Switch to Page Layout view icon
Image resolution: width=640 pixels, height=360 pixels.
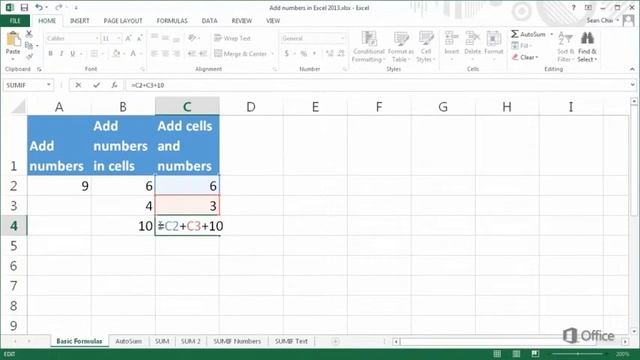coord(516,353)
